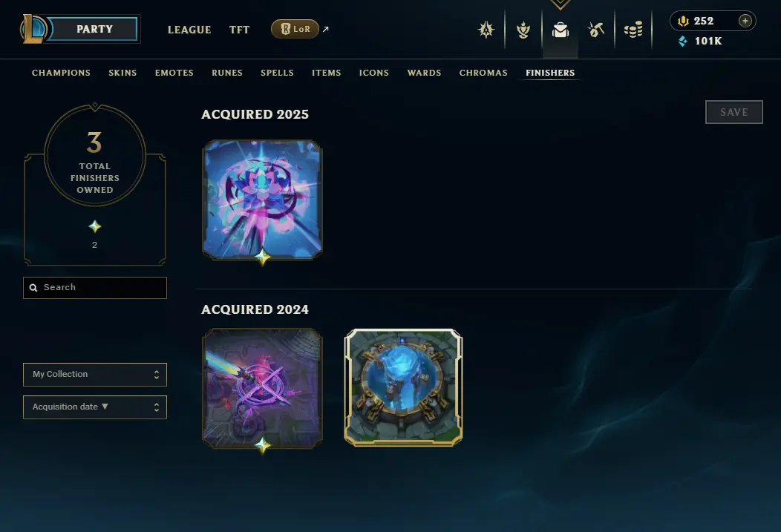Open the Store coins icon
Screen dimensions: 781x532
point(633,30)
